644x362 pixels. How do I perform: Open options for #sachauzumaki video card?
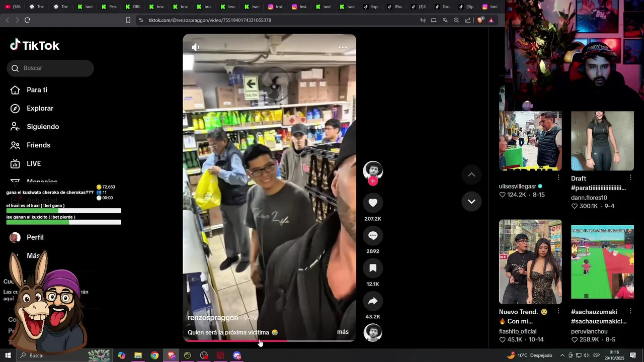(x=630, y=311)
